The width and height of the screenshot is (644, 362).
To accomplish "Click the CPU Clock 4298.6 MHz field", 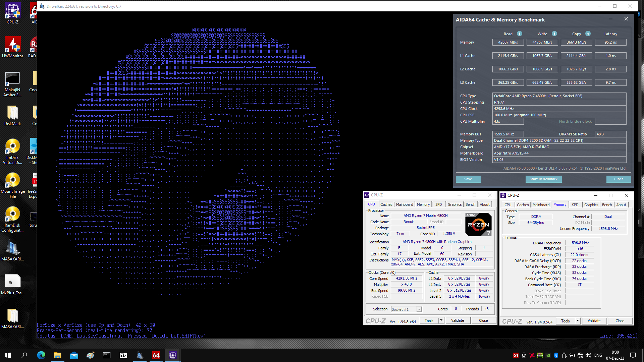I will pyautogui.click(x=559, y=109).
